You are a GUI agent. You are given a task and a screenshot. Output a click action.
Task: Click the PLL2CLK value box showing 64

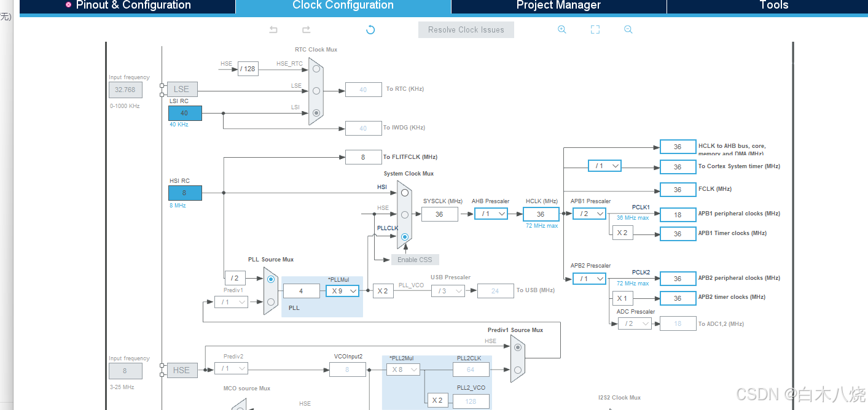click(471, 369)
